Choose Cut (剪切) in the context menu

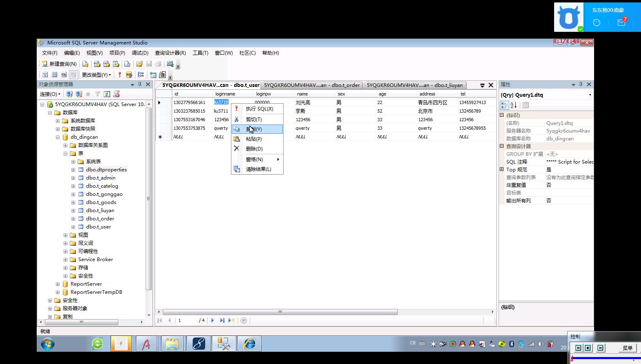pos(257,119)
